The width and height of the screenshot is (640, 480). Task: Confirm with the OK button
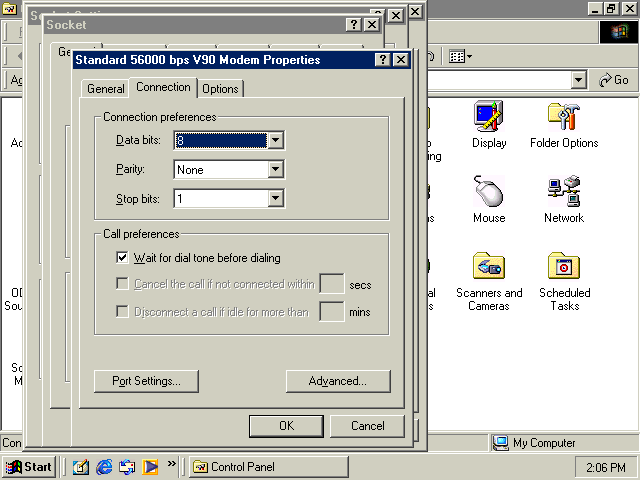[286, 426]
